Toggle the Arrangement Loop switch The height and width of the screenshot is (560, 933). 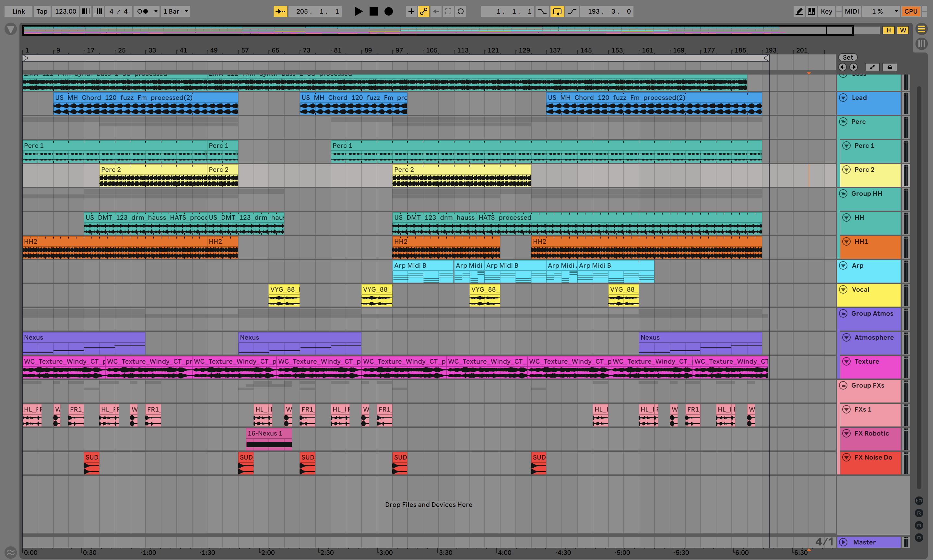point(557,11)
